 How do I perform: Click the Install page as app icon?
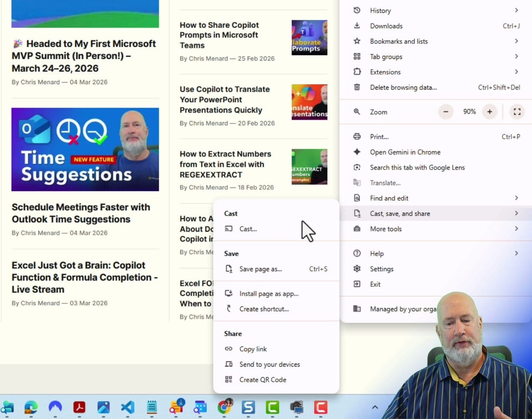pos(229,293)
